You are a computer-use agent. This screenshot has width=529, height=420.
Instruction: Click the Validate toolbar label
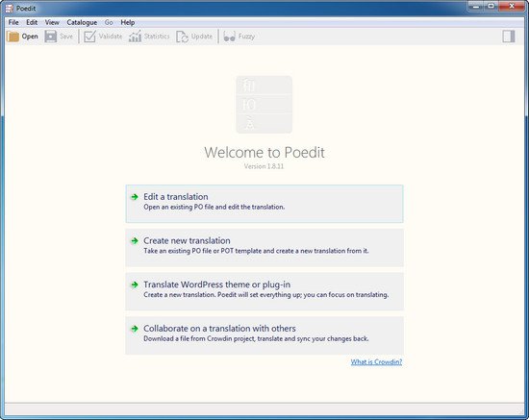(111, 37)
